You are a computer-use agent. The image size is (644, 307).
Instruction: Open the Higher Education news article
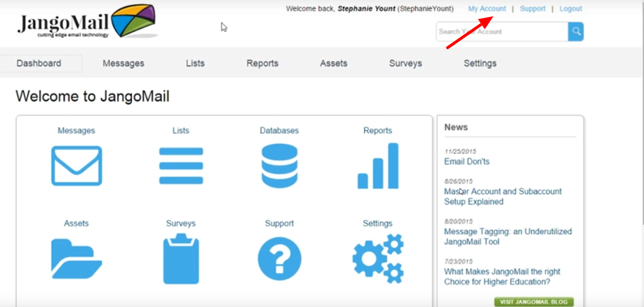pos(502,277)
